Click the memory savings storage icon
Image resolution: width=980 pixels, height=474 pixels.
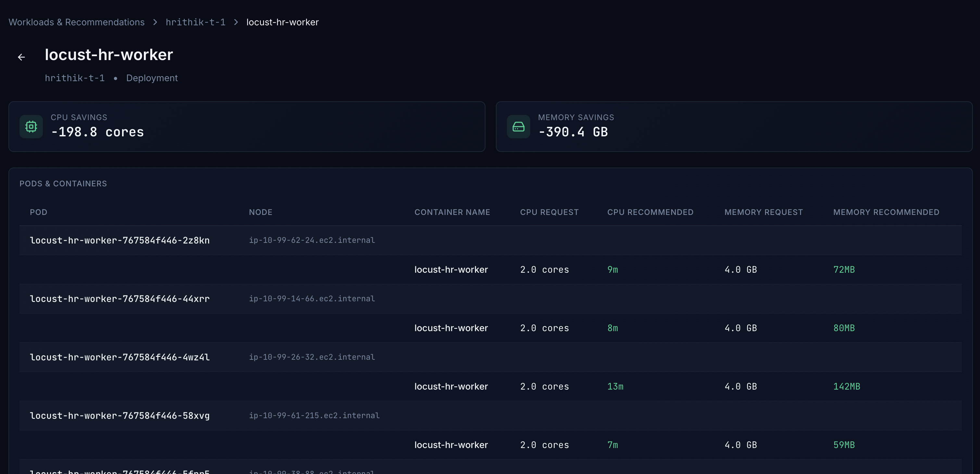tap(518, 126)
